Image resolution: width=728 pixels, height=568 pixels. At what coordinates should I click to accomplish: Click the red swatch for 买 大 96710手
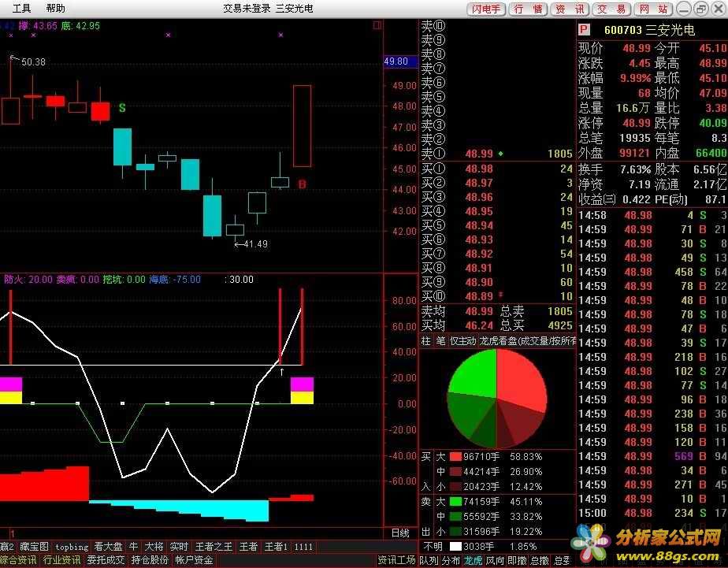click(x=456, y=457)
